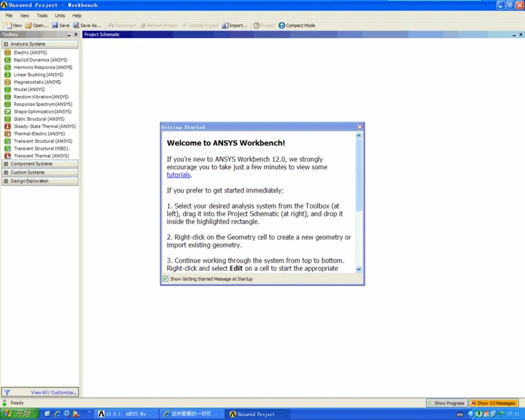Image resolution: width=525 pixels, height=420 pixels.
Task: Click the Shape Optimization (ANSYS) icon
Action: tap(8, 111)
